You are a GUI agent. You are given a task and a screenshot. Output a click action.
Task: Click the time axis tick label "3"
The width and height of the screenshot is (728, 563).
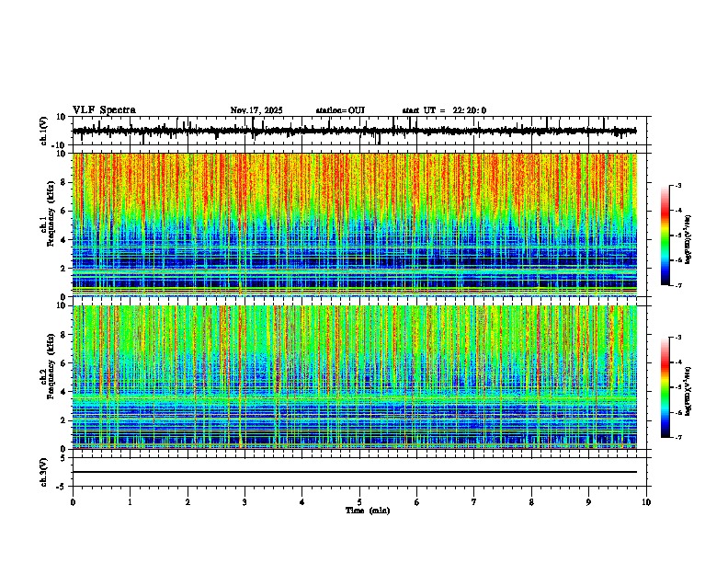(x=245, y=502)
